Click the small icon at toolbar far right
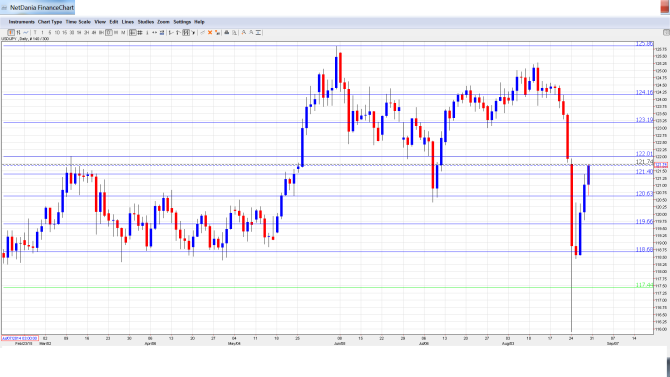670x377 pixels. click(666, 32)
